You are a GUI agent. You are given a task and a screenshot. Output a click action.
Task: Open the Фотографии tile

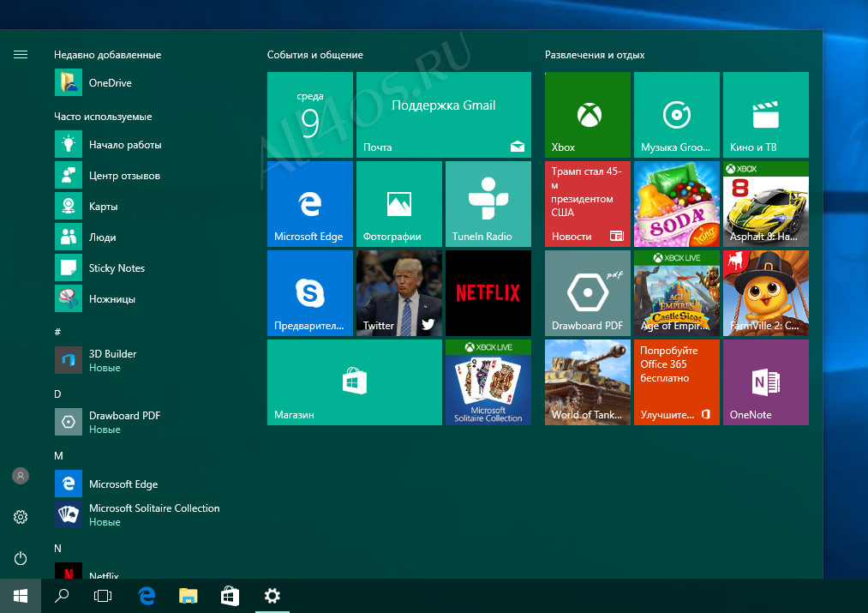coord(399,204)
